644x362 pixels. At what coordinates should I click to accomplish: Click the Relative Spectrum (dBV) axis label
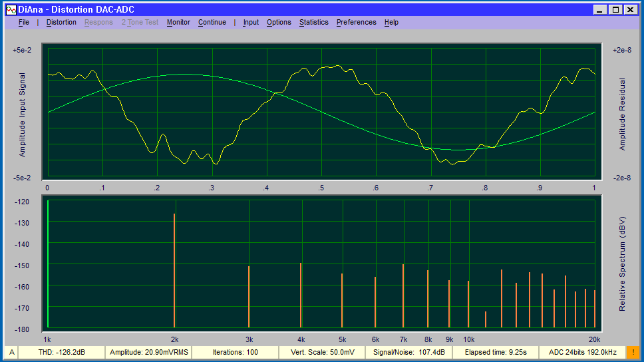pyautogui.click(x=622, y=264)
